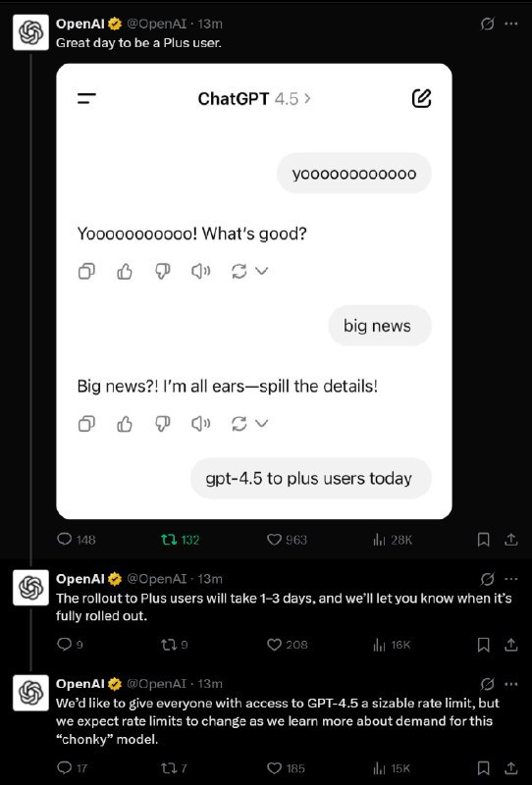Click the new chat compose icon
532x785 pixels.
click(421, 98)
